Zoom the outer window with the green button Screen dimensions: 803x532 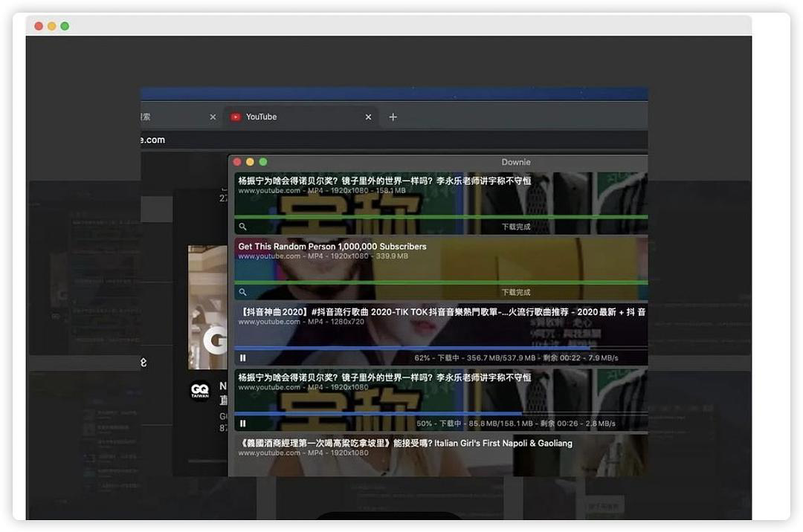65,26
